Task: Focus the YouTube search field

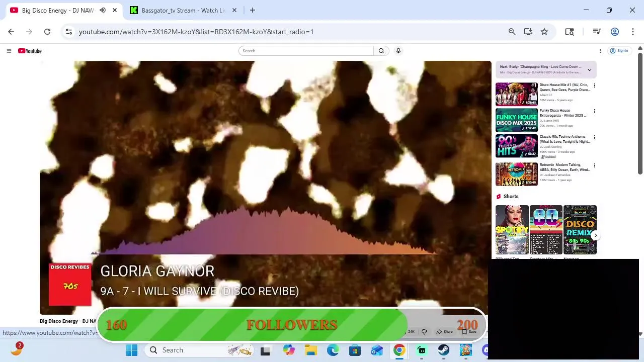Action: click(306, 51)
